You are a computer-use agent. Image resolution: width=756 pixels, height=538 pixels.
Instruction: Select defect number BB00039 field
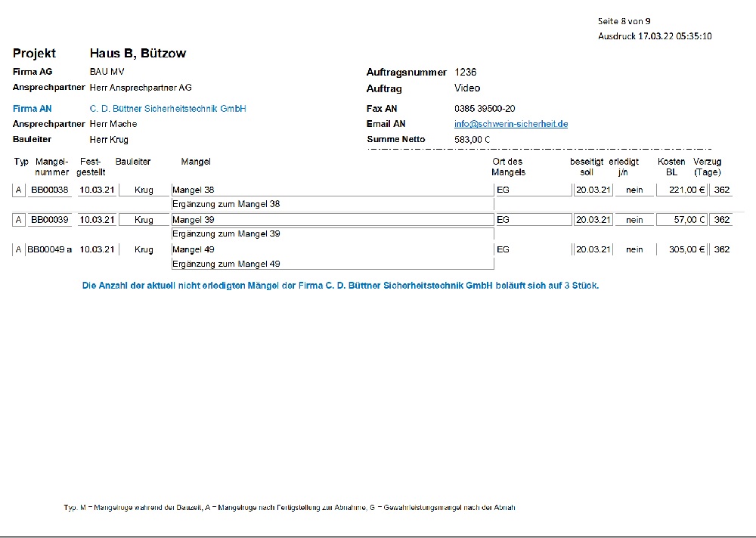[x=49, y=220]
